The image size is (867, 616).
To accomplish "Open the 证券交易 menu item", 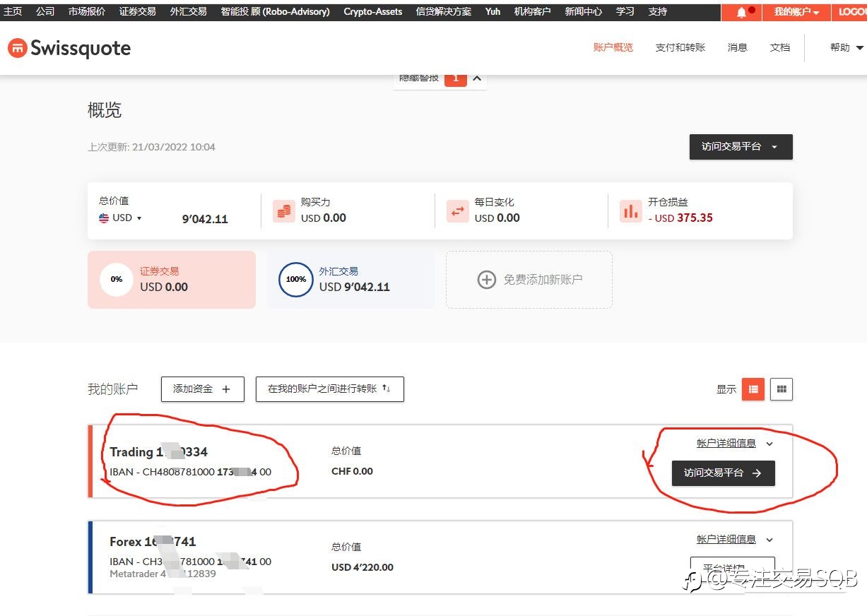I will pyautogui.click(x=138, y=11).
